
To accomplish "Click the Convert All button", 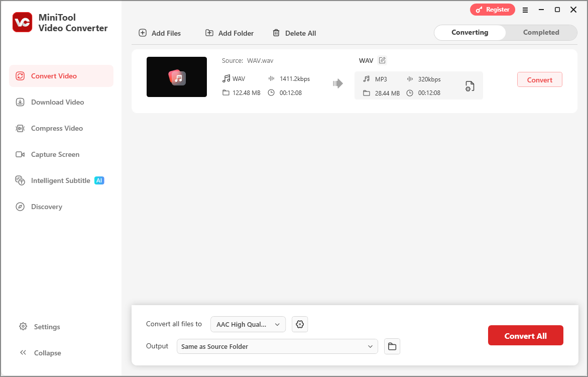I will [x=525, y=335].
